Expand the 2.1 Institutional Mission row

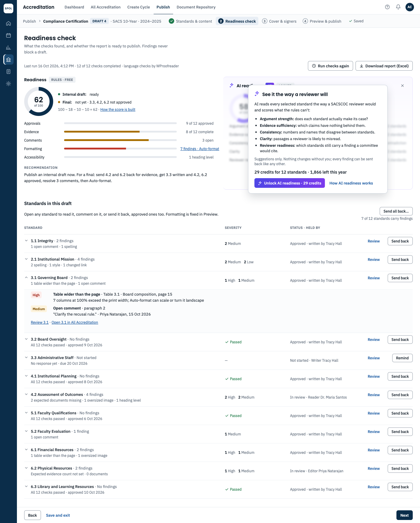tap(26, 259)
